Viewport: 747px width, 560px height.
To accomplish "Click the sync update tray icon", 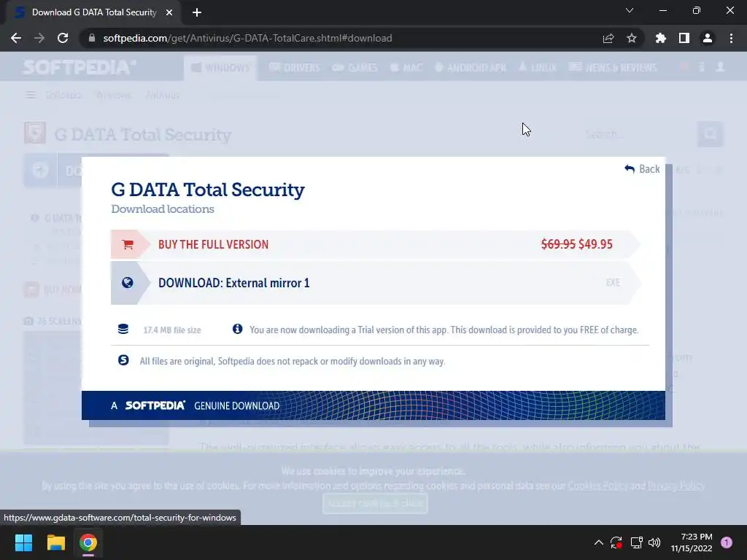I will coord(616,542).
